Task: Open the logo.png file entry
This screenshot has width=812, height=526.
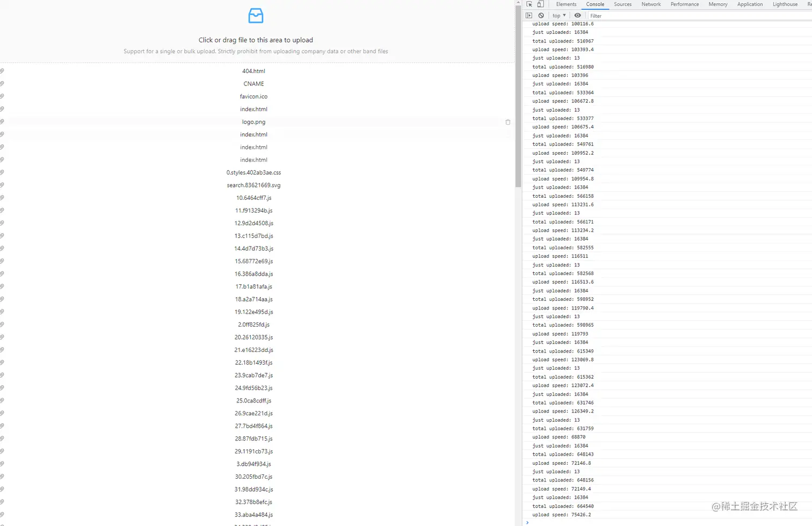Action: (x=253, y=122)
